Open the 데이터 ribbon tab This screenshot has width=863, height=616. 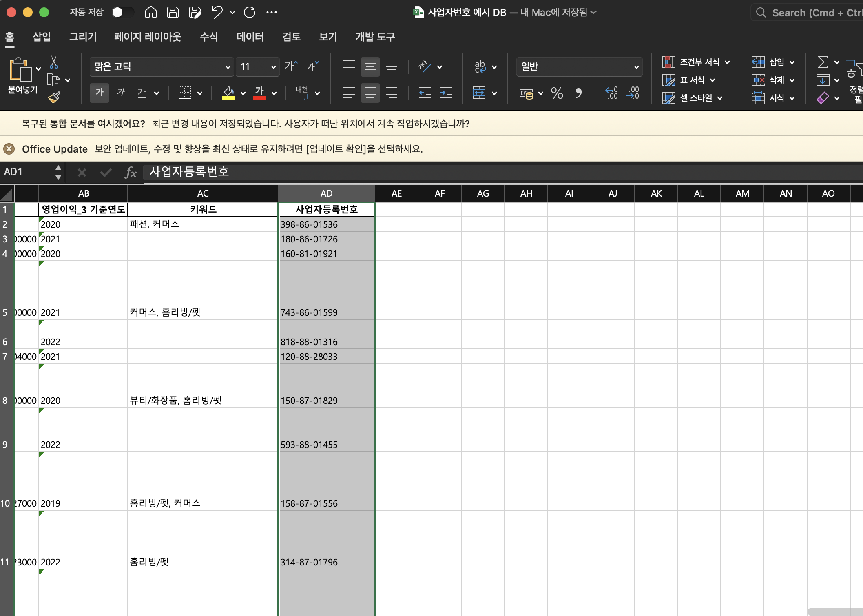[250, 37]
